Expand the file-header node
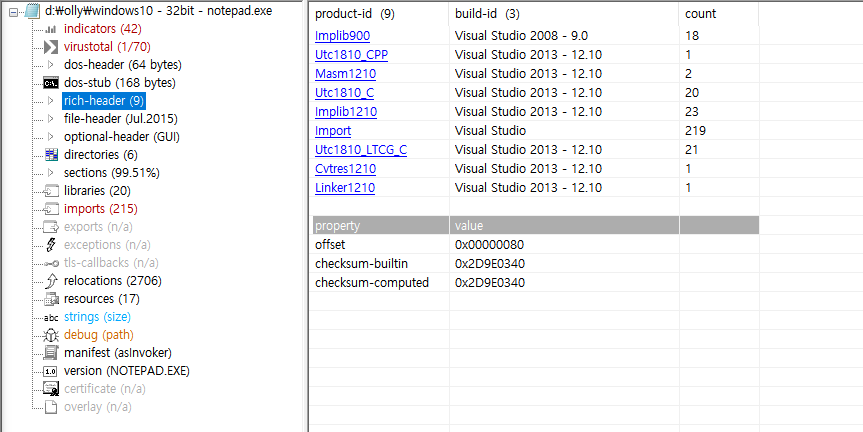 point(51,119)
